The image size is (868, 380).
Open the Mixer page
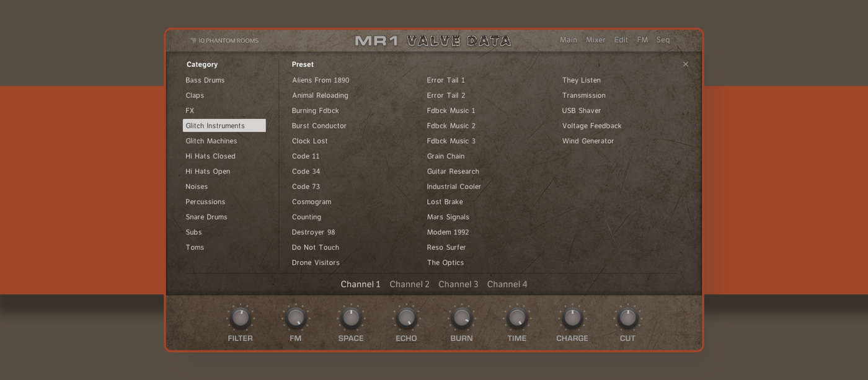pyautogui.click(x=596, y=40)
